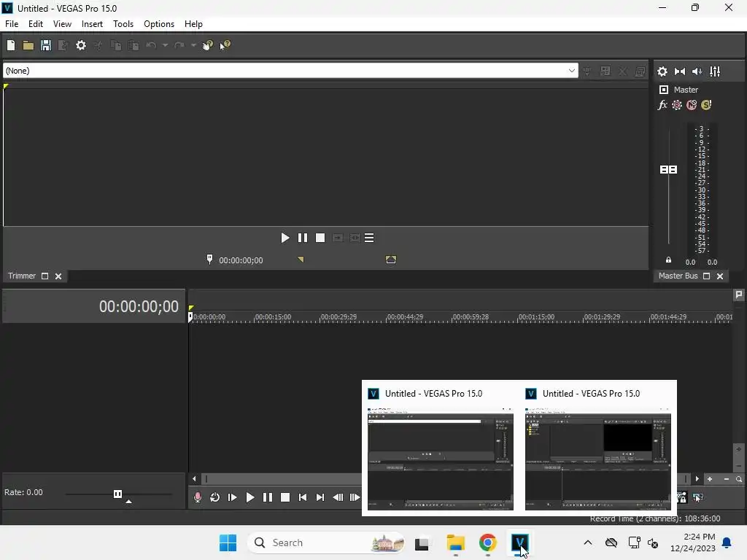This screenshot has height=560, width=747.
Task: Select the Trimmer tab
Action: (x=22, y=276)
